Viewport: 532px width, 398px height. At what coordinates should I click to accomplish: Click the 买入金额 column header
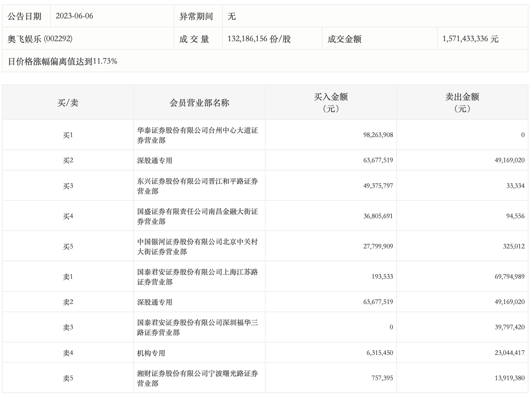click(330, 103)
